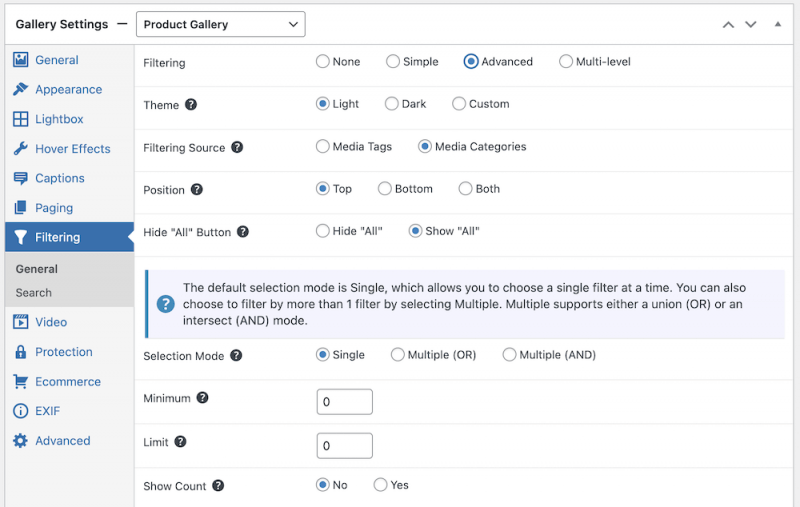The width and height of the screenshot is (800, 507).
Task: Click the Lightbox grid icon
Action: click(x=20, y=119)
